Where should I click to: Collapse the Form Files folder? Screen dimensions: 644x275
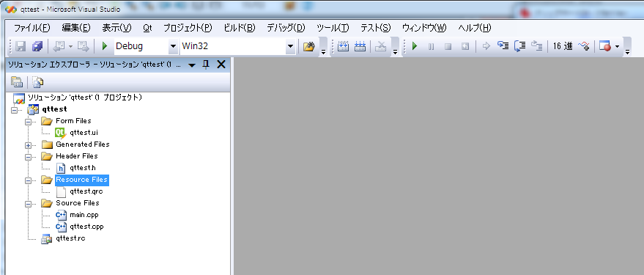coord(29,122)
